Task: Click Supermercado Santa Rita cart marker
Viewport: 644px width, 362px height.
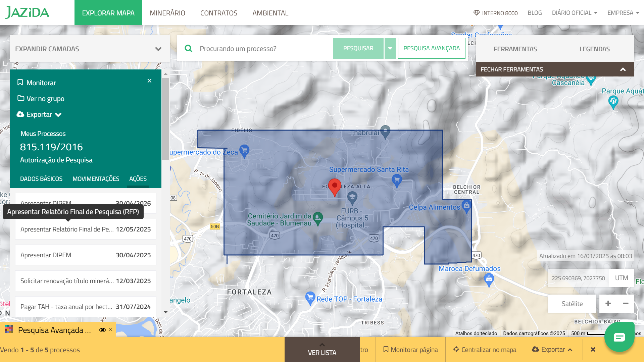Action: pyautogui.click(x=397, y=181)
